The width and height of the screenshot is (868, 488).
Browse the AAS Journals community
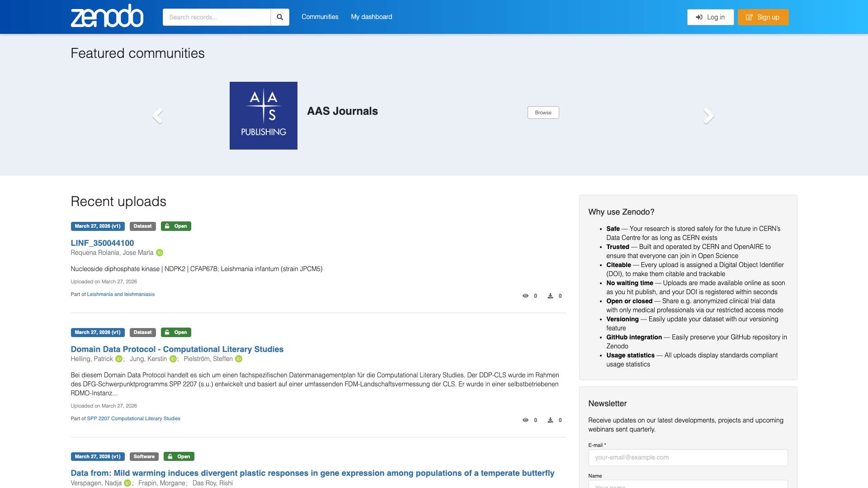click(x=543, y=113)
